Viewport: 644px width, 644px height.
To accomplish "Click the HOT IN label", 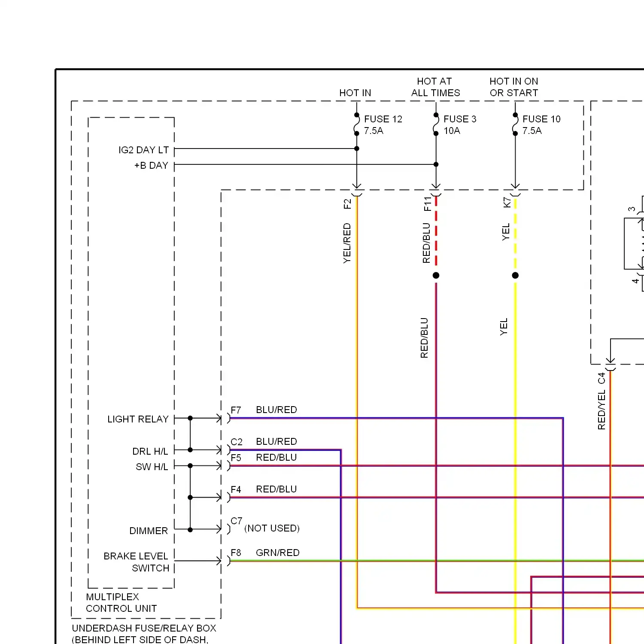I will click(x=355, y=93).
